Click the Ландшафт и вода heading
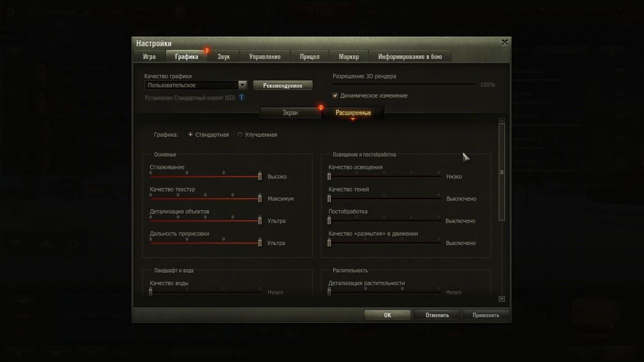The width and height of the screenshot is (644, 362). pos(173,271)
